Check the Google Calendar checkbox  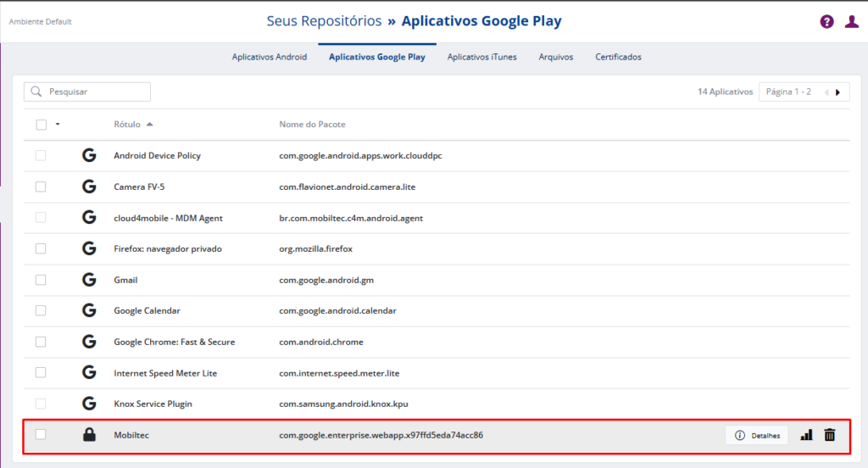point(41,310)
